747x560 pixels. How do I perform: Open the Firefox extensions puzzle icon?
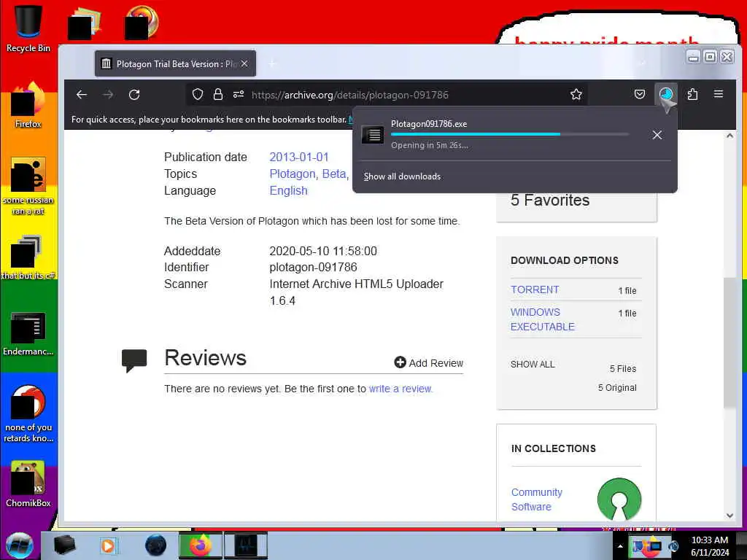point(692,94)
